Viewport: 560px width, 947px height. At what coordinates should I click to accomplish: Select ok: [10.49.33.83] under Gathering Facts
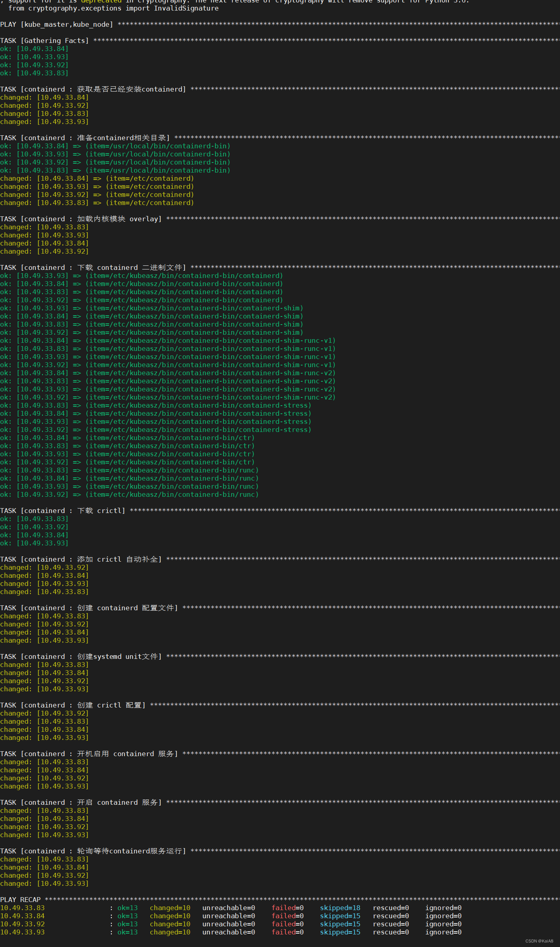point(34,73)
